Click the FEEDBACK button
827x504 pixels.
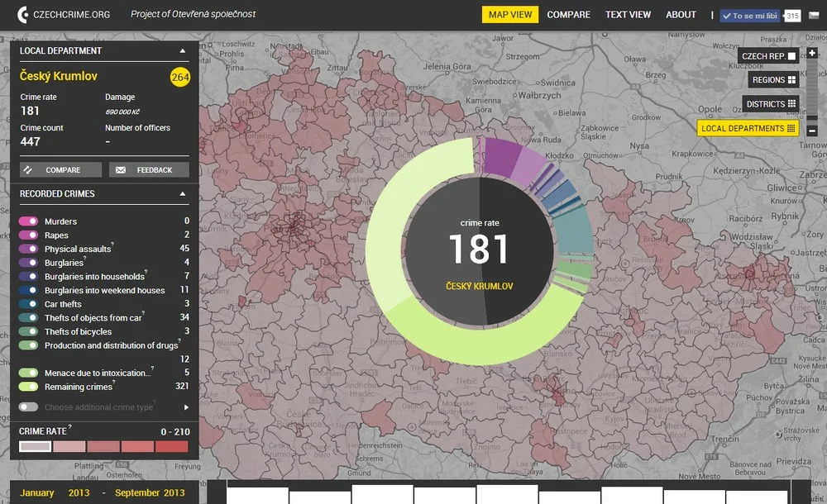click(149, 169)
